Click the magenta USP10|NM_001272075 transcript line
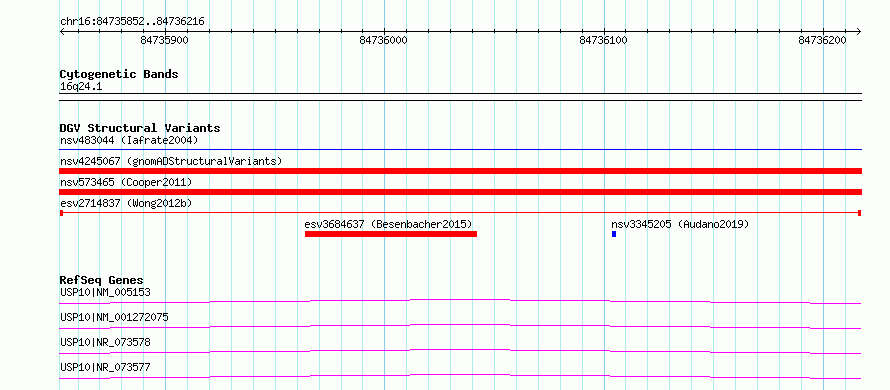 pos(461,326)
